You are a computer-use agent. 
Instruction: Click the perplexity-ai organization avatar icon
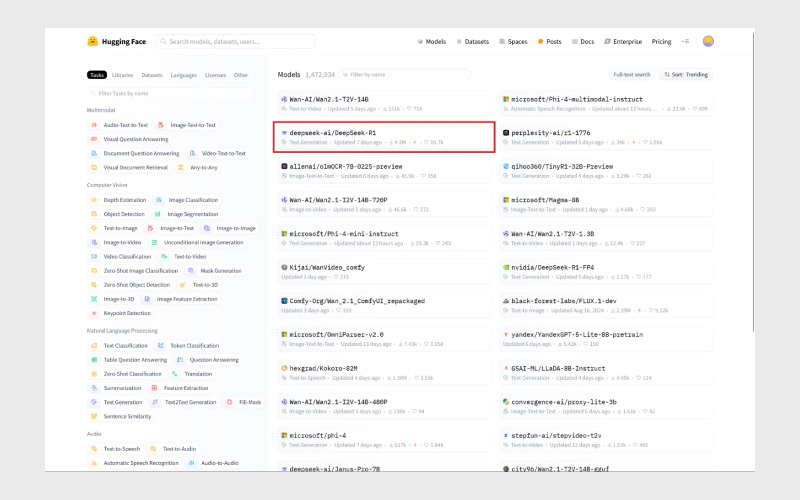pos(506,132)
